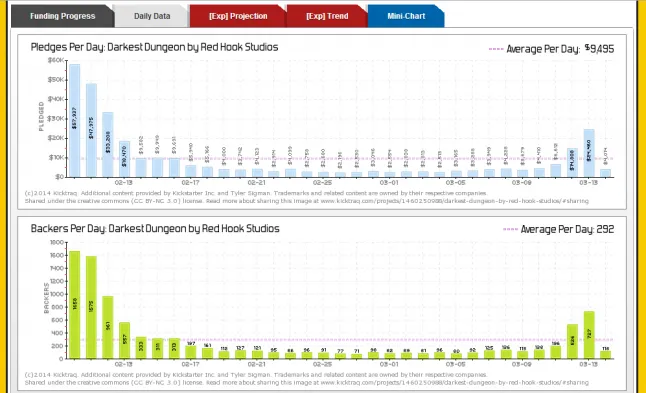Switch to the Daily Data tab
Viewport: 646px width, 393px height.
coord(152,16)
